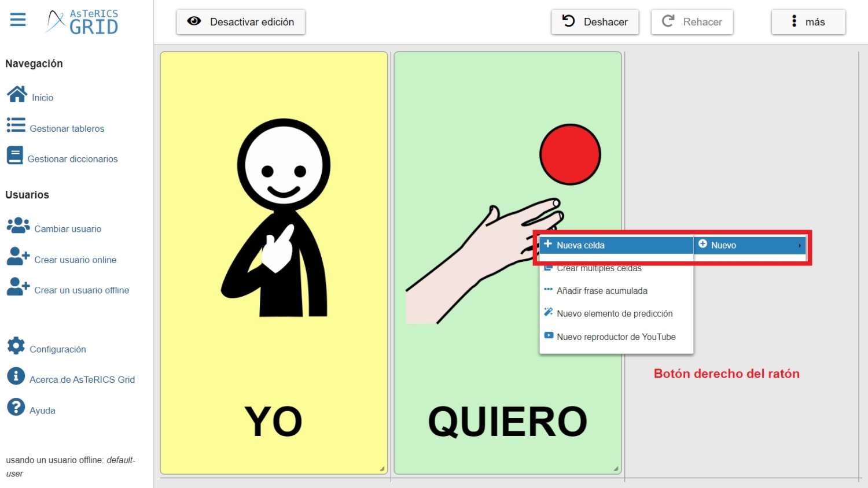
Task: Click the Inicio home icon
Action: [17, 93]
